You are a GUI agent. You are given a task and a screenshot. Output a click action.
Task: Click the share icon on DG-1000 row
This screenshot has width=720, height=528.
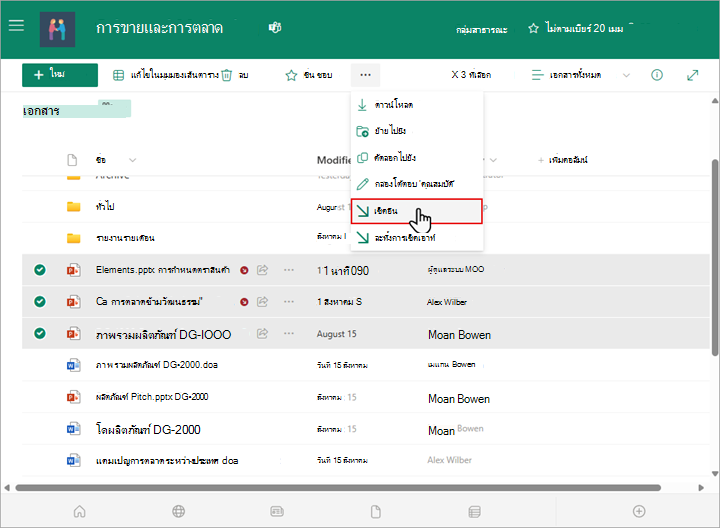click(262, 333)
